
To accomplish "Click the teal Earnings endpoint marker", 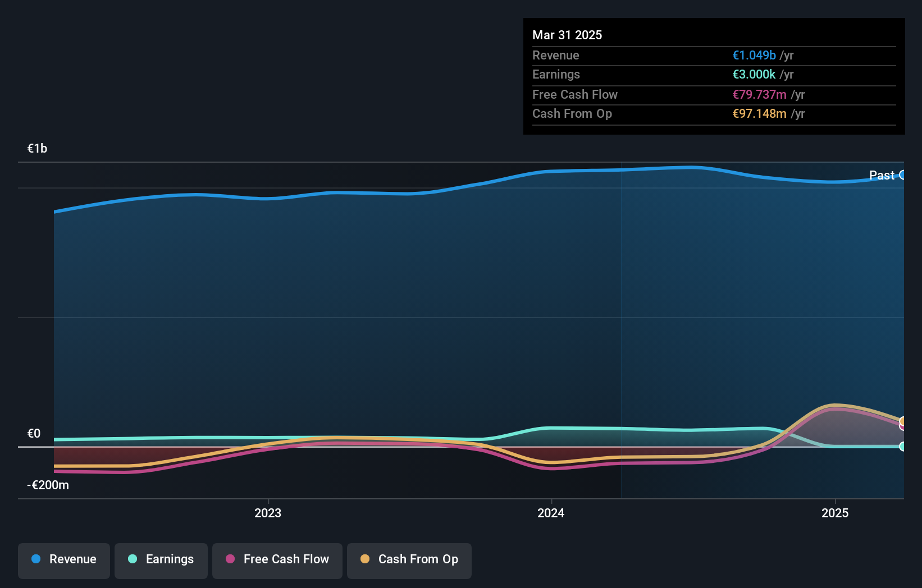I will point(902,447).
